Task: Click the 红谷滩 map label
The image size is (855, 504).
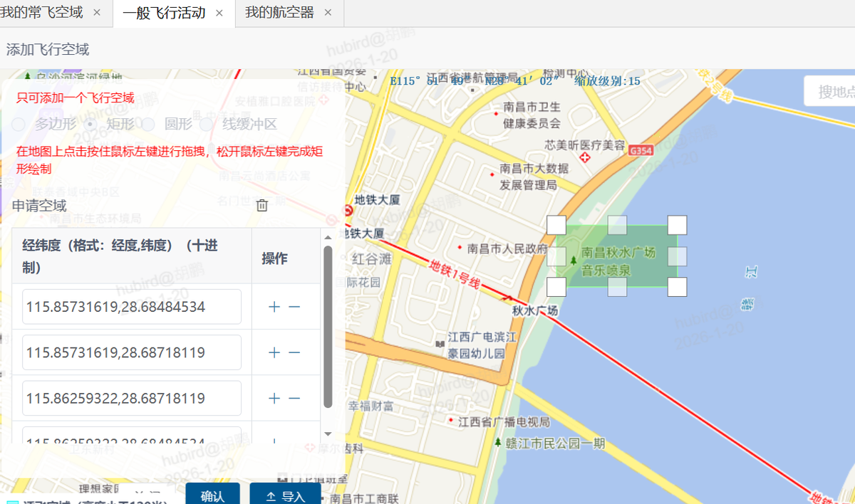Action: click(x=372, y=258)
